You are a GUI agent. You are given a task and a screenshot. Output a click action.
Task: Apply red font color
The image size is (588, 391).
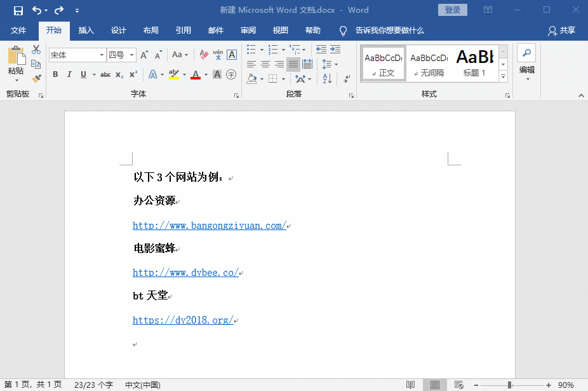point(196,74)
